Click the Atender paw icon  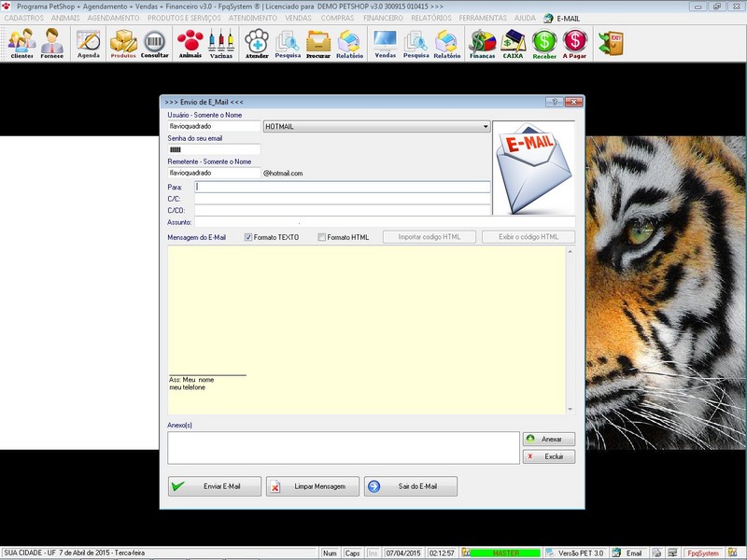click(x=257, y=43)
